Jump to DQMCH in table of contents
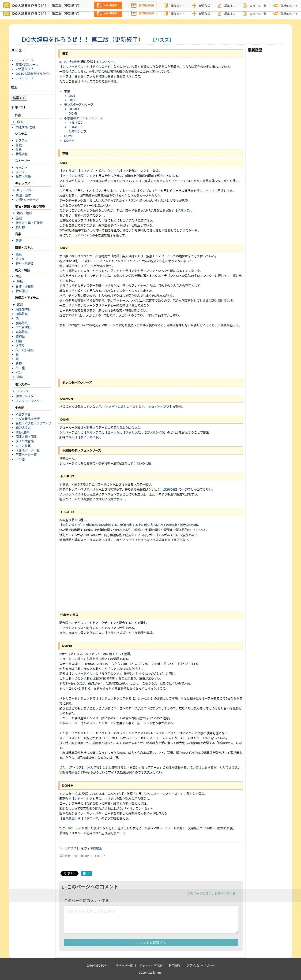This screenshot has height=980, width=301. [74, 109]
